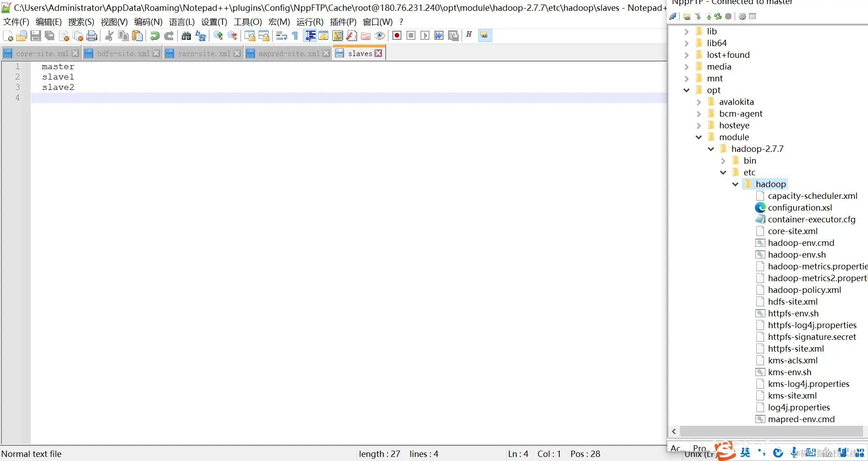Open the Replace dialog icon
This screenshot has width=868, height=461.
[x=200, y=36]
